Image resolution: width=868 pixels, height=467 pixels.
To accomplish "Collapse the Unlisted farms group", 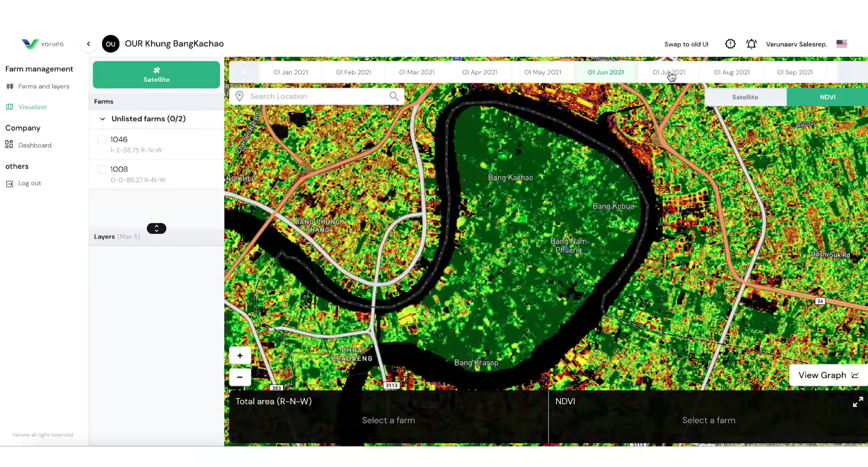I will tap(103, 119).
